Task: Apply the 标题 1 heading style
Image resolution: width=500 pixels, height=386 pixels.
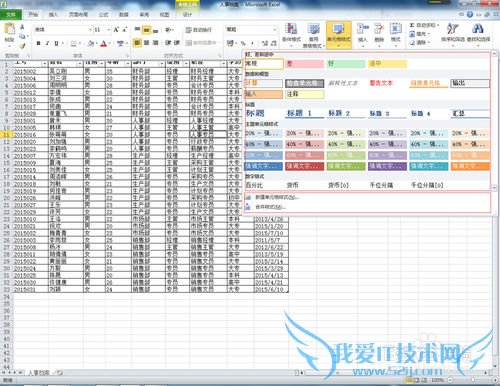Action: pos(304,114)
